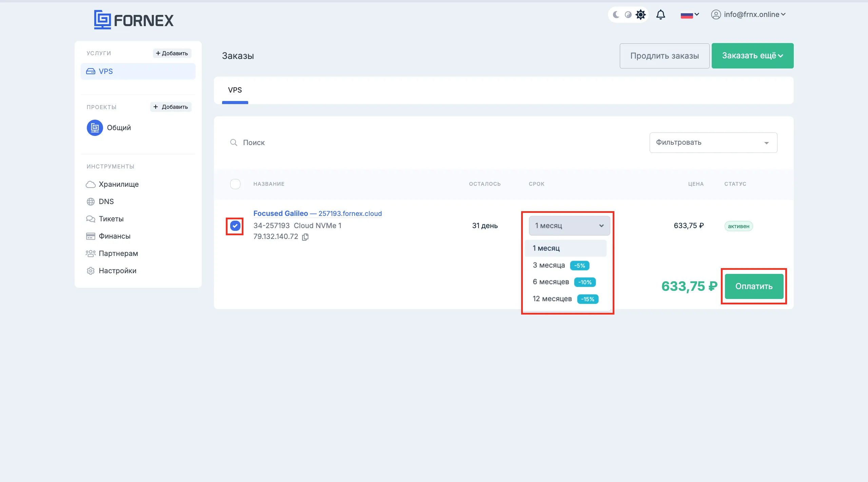Click the row price 633,75 ₽
868x482 pixels.
click(689, 225)
